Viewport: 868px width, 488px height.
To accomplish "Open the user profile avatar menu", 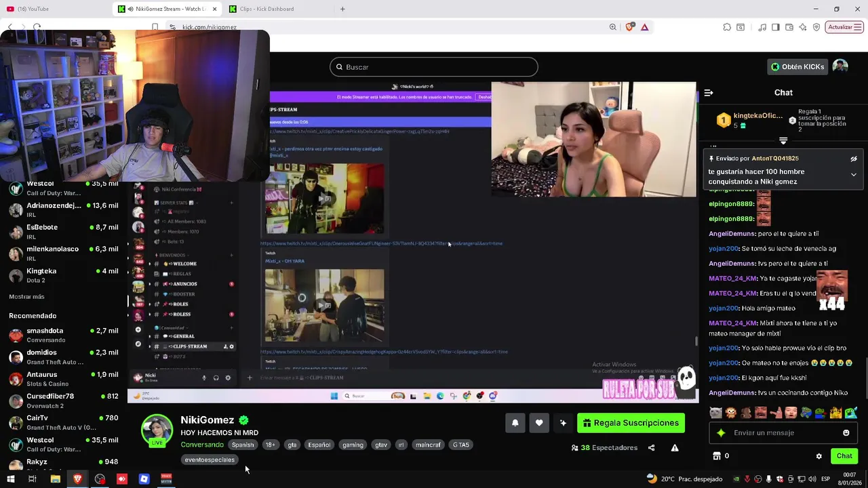I will click(840, 66).
